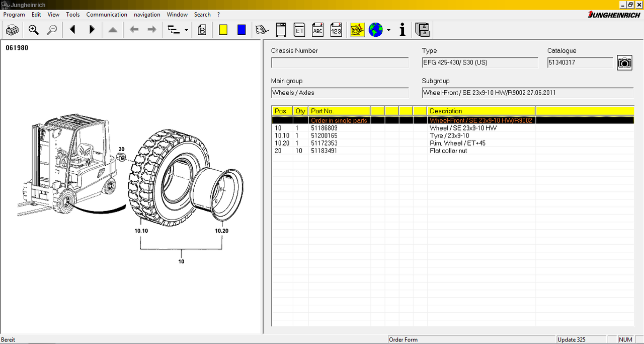Click the filing cabinet icon
Viewport: 644px width, 344px height.
point(423,30)
